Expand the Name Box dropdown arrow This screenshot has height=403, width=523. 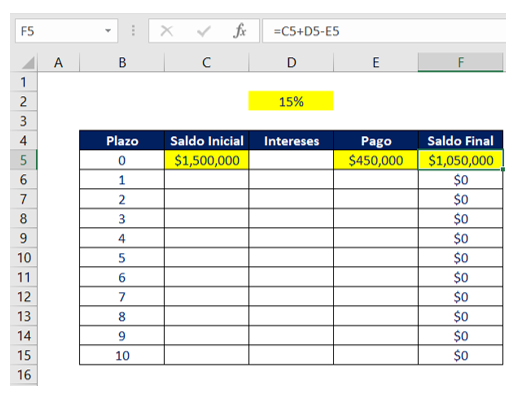pyautogui.click(x=108, y=31)
